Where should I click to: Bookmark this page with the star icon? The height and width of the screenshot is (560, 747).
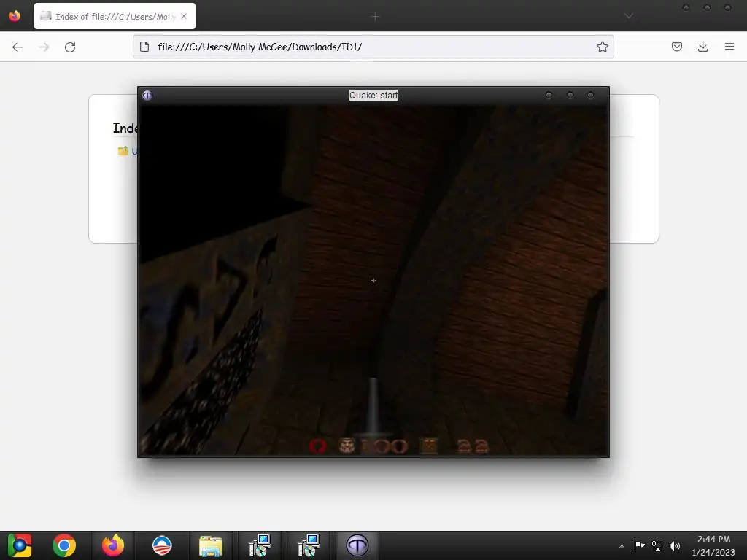pos(602,47)
